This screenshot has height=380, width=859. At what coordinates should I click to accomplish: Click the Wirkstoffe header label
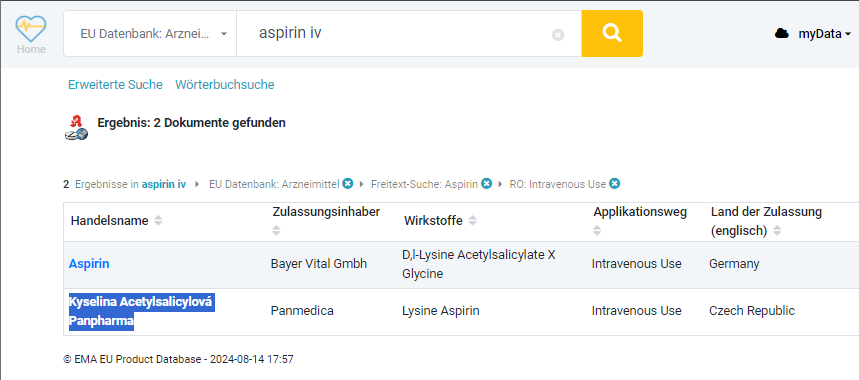click(433, 221)
